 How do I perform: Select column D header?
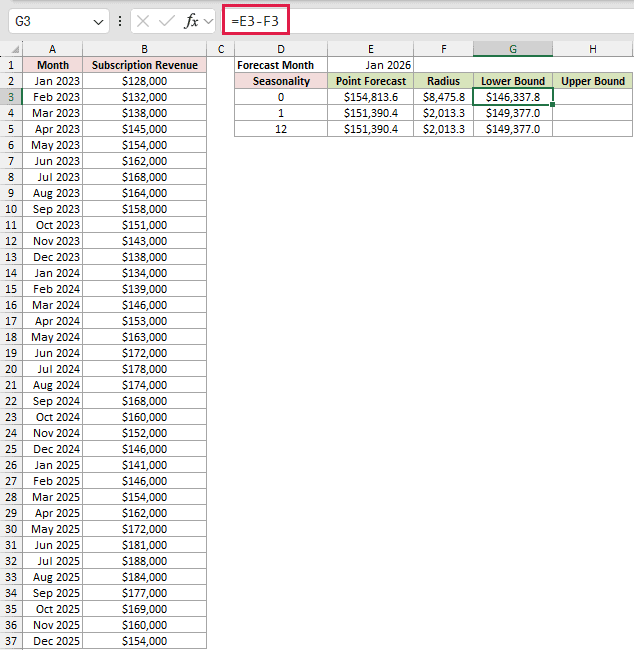point(281,49)
